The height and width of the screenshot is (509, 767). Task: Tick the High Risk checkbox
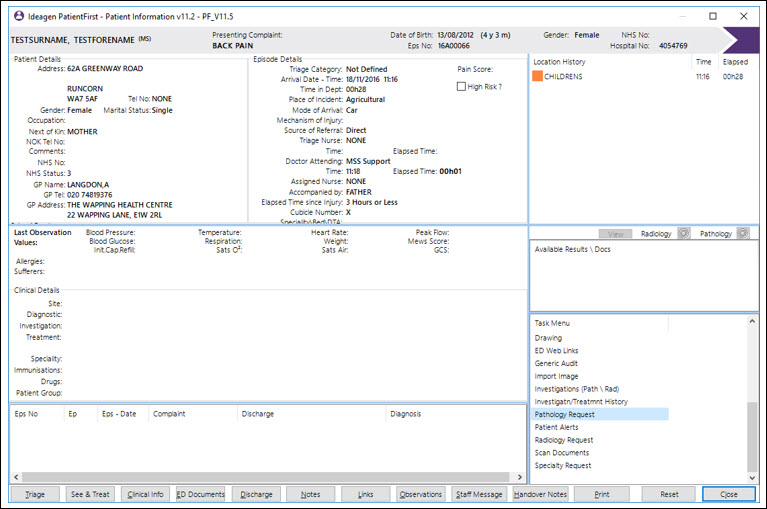pos(461,87)
